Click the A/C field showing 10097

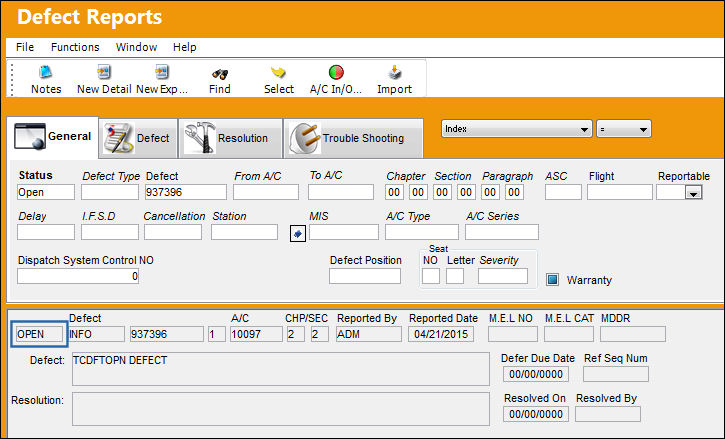click(256, 334)
